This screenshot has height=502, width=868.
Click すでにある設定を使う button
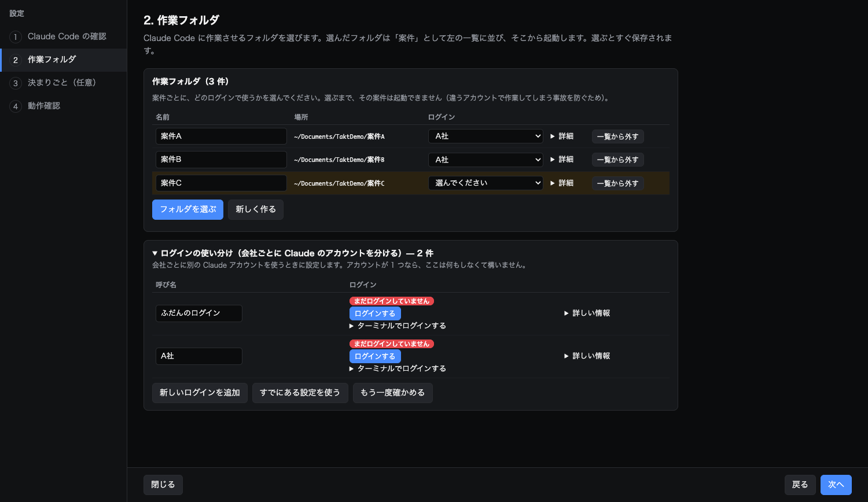[300, 393]
